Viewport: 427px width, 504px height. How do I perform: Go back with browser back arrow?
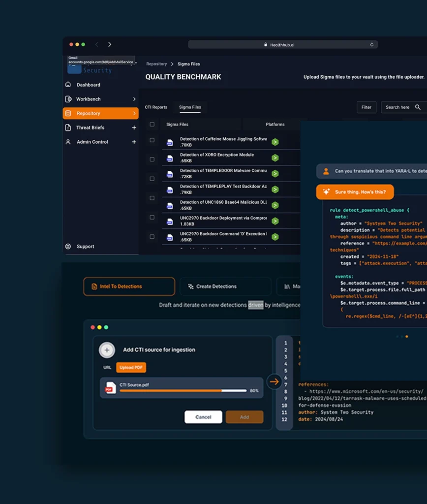97,44
